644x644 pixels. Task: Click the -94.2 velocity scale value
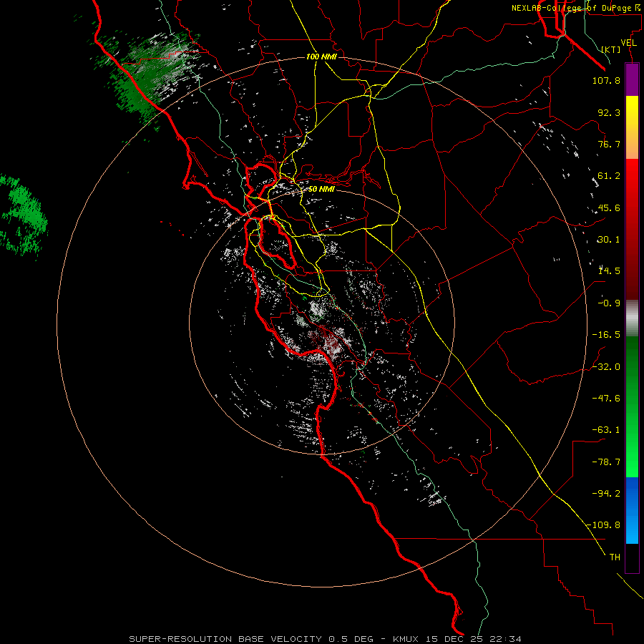point(606,494)
